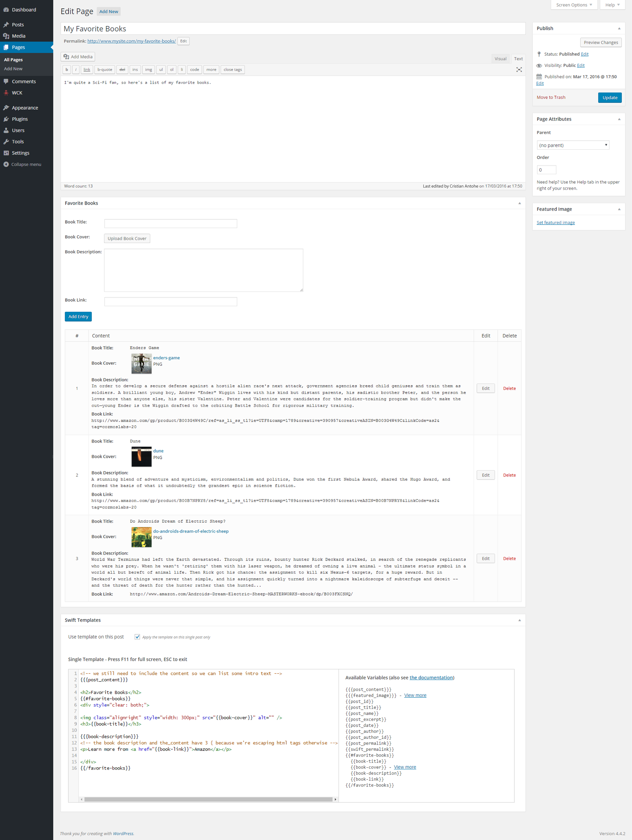Click the Plugins plug icon
The width and height of the screenshot is (632, 840).
click(x=6, y=119)
